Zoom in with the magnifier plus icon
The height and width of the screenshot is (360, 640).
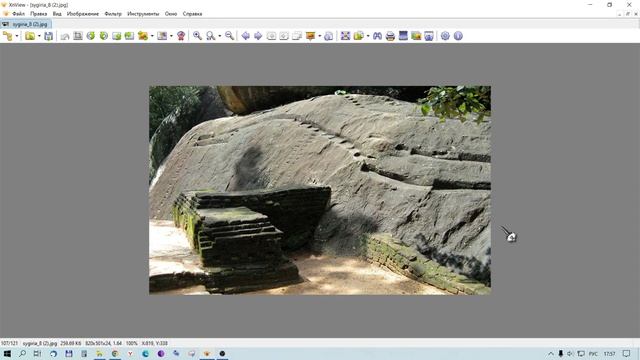(x=197, y=36)
